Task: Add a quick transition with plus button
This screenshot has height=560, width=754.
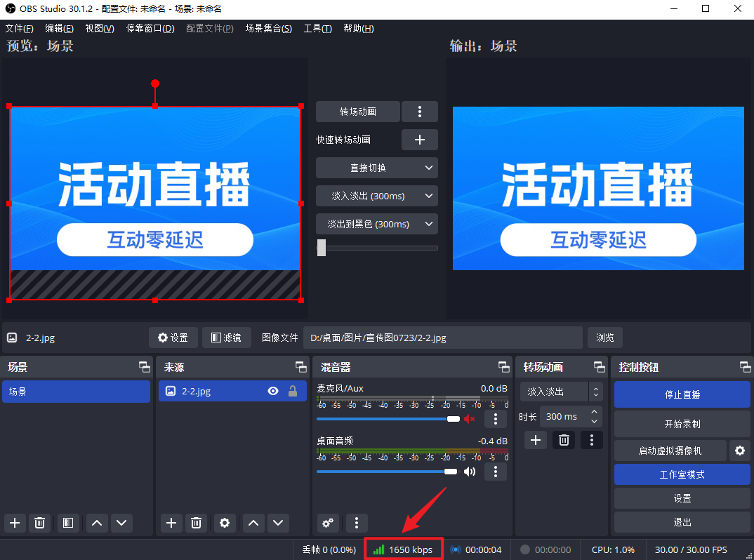Action: click(419, 140)
